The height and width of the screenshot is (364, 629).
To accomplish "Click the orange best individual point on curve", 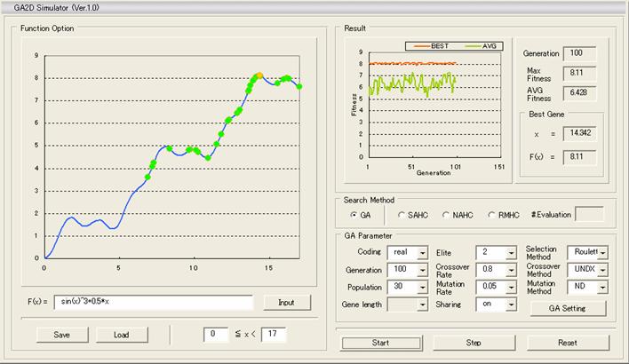I will click(x=259, y=75).
